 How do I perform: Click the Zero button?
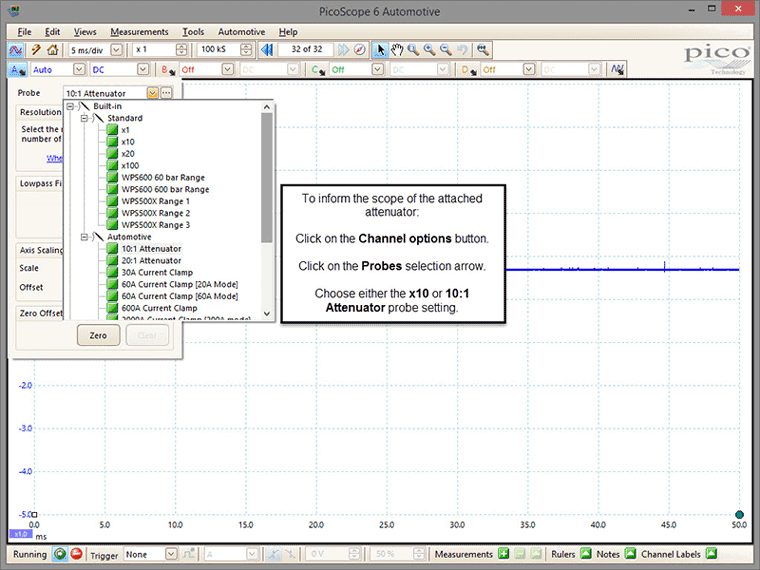pyautogui.click(x=98, y=335)
